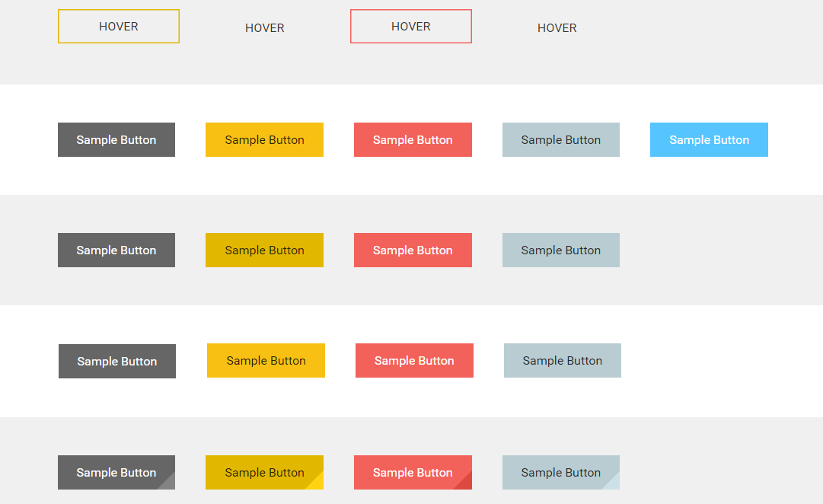Click the pale blue-gray Sample Button with a folded corner

(561, 473)
